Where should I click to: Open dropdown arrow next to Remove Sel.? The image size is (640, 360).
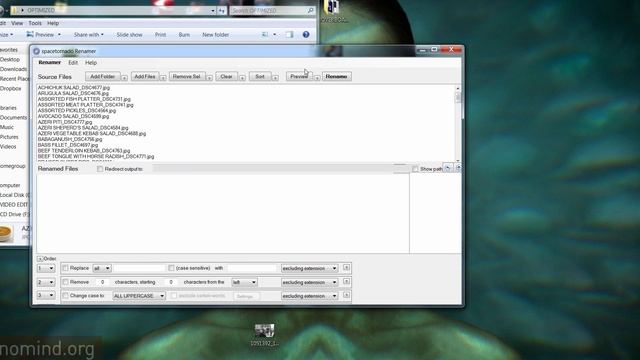[209, 78]
